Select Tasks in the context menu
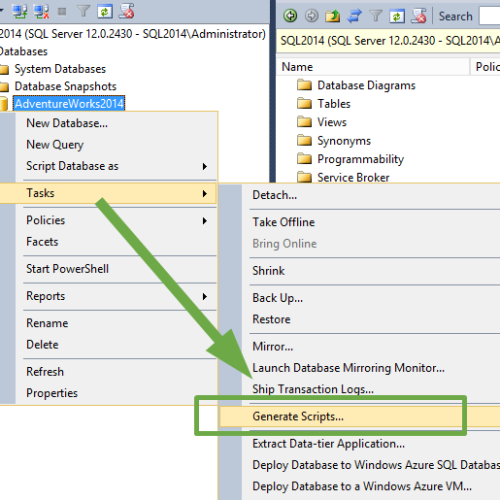Screen dimensions: 500x500 (x=108, y=193)
